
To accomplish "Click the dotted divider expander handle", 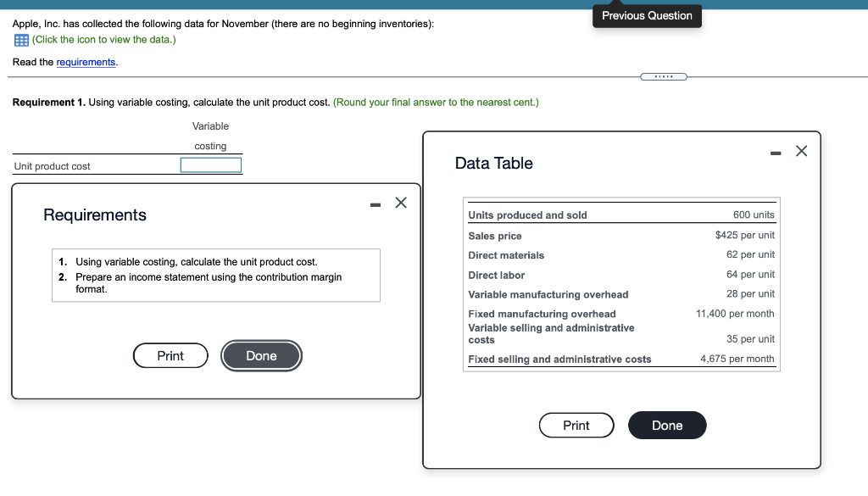I will click(x=664, y=77).
